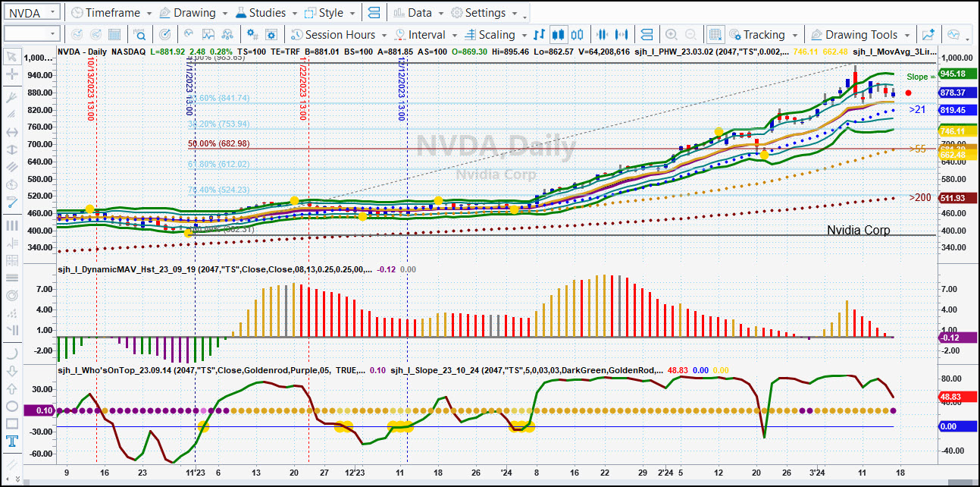Image resolution: width=980 pixels, height=487 pixels.
Task: Open the Drawing menu
Action: [x=194, y=13]
